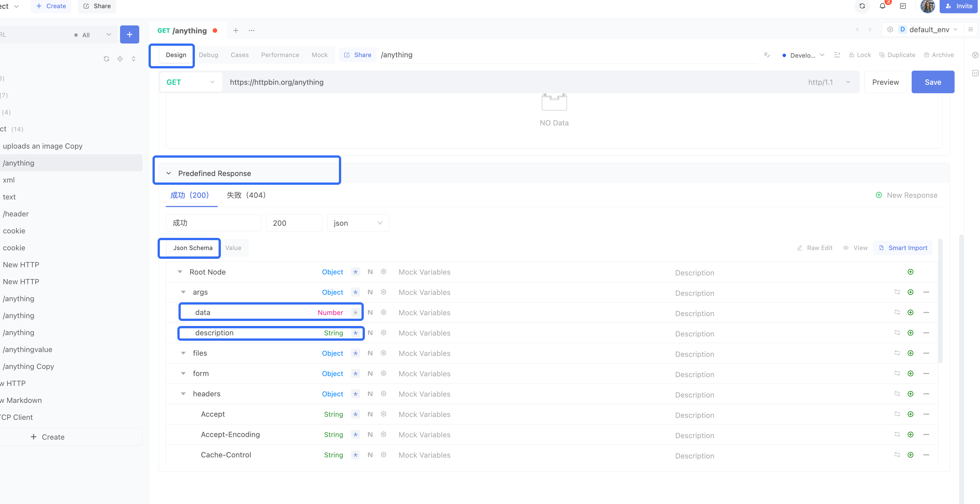Image resolution: width=980 pixels, height=504 pixels.
Task: Add child node to Root Node
Action: click(x=910, y=272)
